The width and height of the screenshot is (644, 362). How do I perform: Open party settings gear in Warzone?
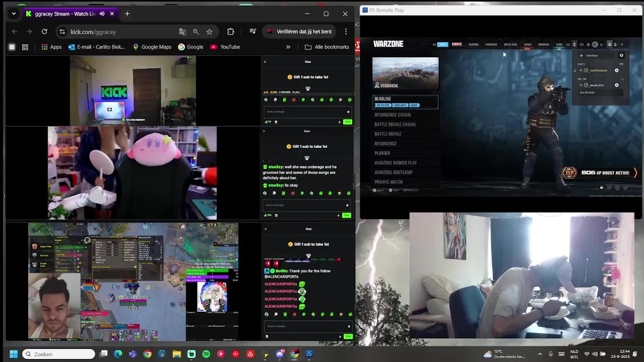[621, 56]
